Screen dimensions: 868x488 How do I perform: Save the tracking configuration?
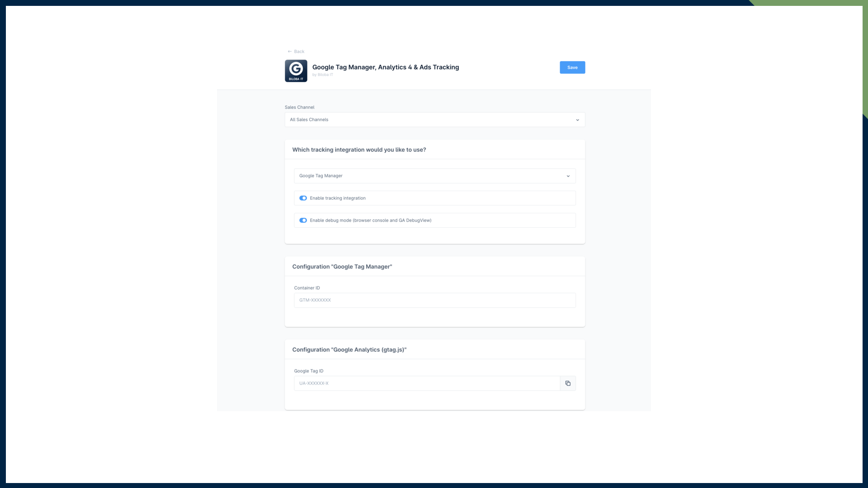tap(572, 67)
